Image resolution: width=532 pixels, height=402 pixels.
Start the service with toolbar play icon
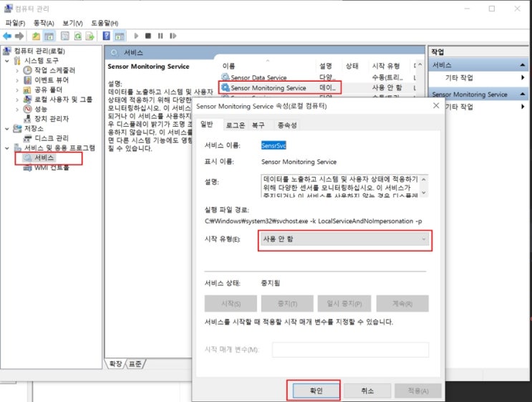tap(136, 36)
